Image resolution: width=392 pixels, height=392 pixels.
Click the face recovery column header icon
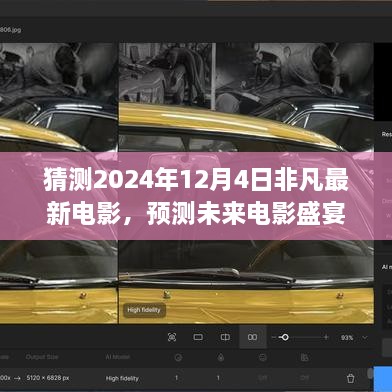[263, 358]
